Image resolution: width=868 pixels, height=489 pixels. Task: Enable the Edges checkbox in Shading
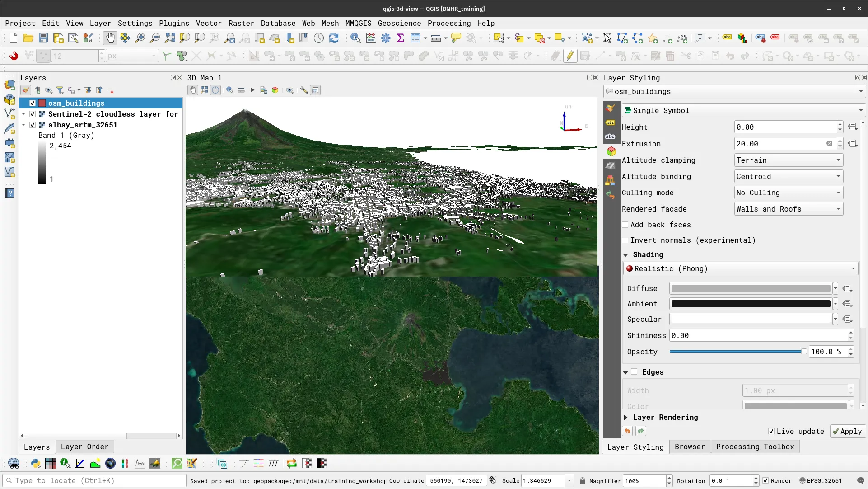tap(635, 372)
